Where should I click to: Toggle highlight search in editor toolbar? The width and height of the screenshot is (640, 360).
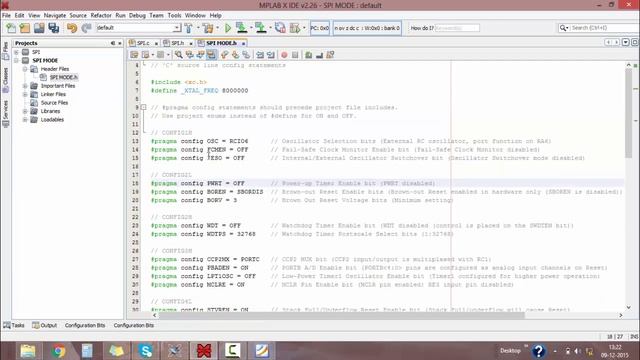coord(211,55)
